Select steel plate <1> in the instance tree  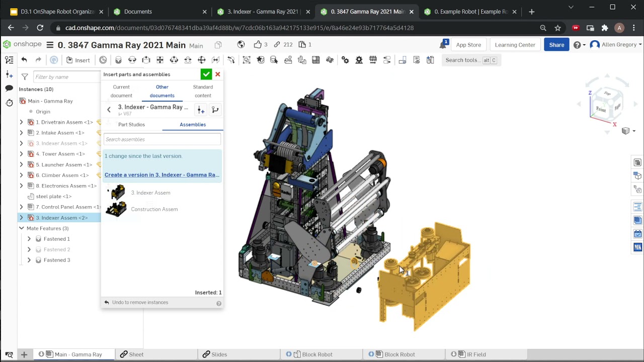pyautogui.click(x=53, y=196)
